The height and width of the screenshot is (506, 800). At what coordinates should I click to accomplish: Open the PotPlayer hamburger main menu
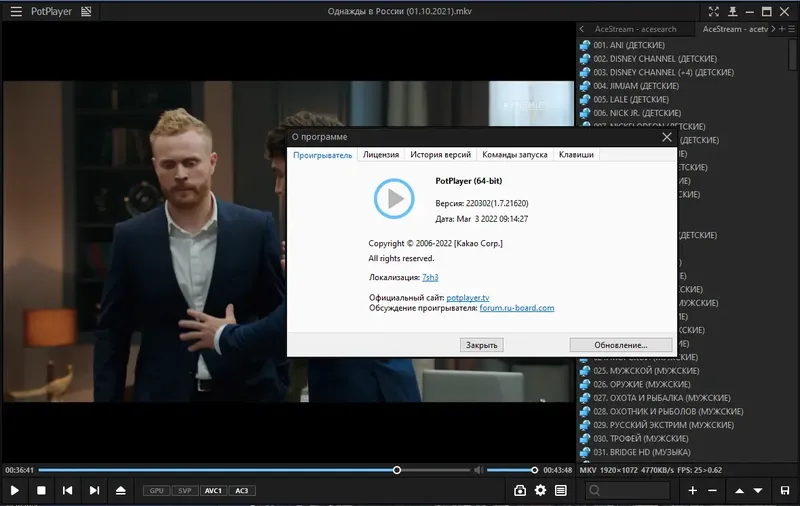[16, 11]
